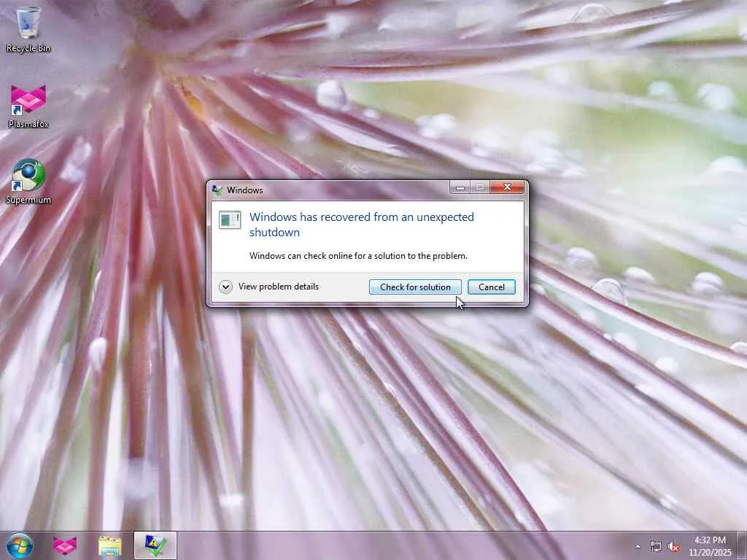Viewport: 747px width, 560px height.
Task: Expand View problem details
Action: click(x=269, y=287)
